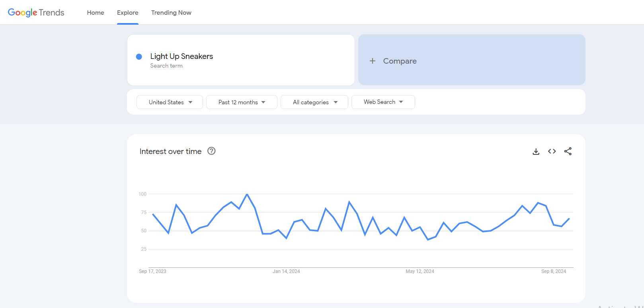The width and height of the screenshot is (644, 308).
Task: Open the Home tab
Action: coord(96,13)
